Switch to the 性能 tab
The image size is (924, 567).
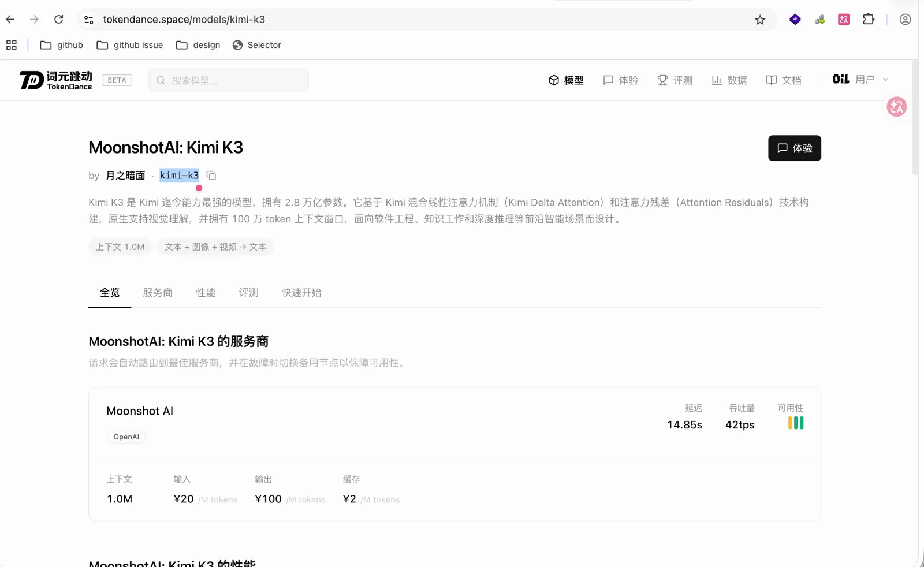[206, 293]
